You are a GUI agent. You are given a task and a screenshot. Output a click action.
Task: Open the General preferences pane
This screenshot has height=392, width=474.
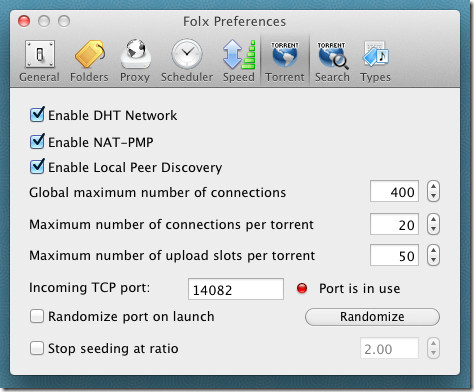(x=40, y=61)
